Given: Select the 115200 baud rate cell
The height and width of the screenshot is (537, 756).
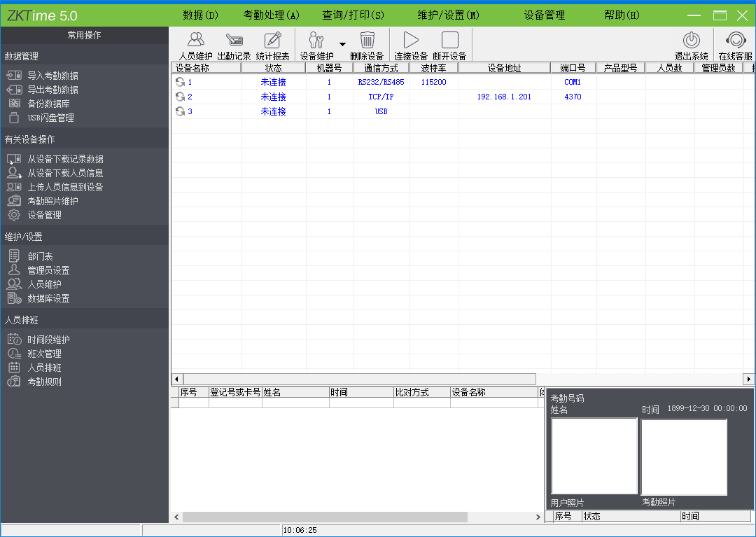Looking at the screenshot, I should click(433, 82).
